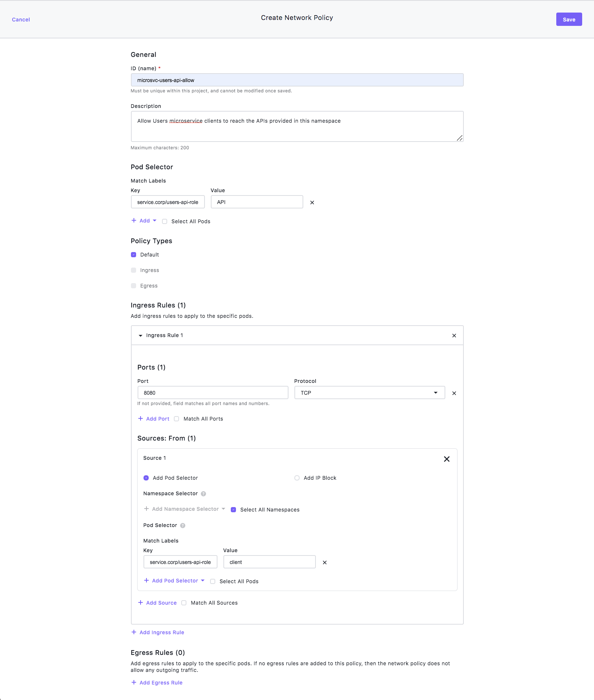Add another port to the rule
The width and height of the screenshot is (594, 700).
(153, 419)
